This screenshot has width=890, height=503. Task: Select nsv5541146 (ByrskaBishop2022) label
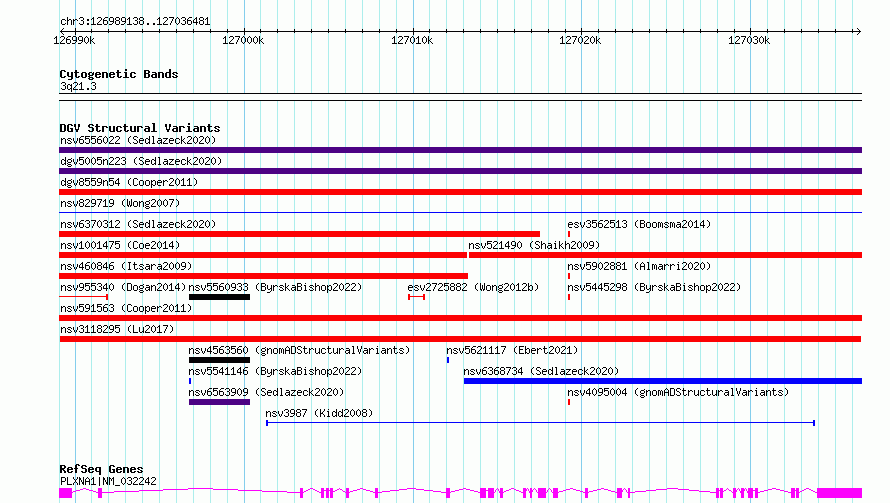pyautogui.click(x=275, y=371)
